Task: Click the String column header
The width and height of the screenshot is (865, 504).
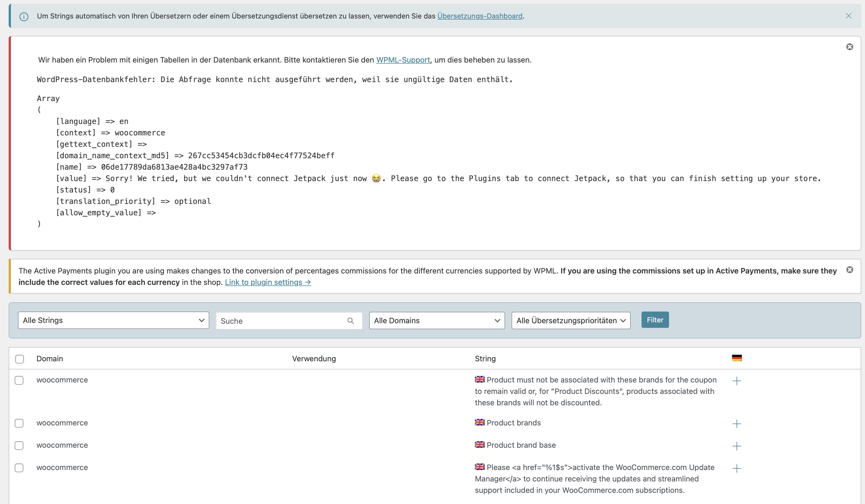Action: (485, 359)
